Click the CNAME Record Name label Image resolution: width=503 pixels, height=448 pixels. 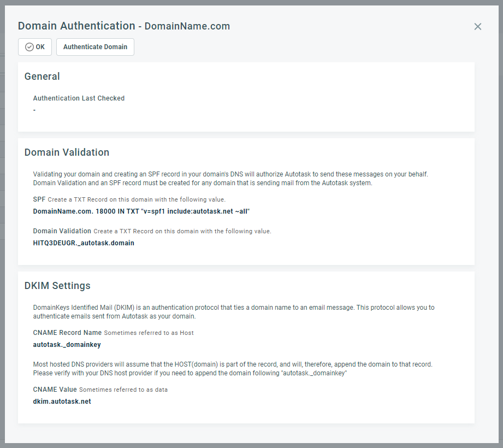[67, 333]
